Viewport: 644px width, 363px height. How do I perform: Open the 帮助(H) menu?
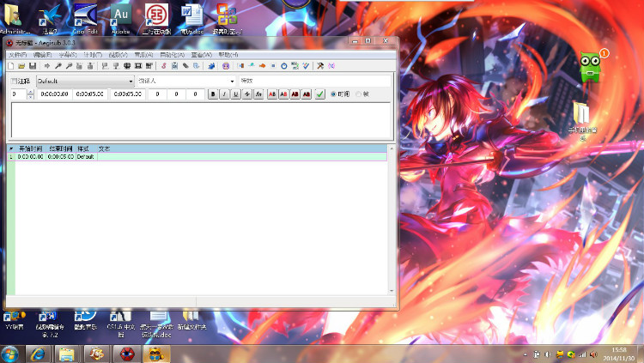(x=228, y=55)
